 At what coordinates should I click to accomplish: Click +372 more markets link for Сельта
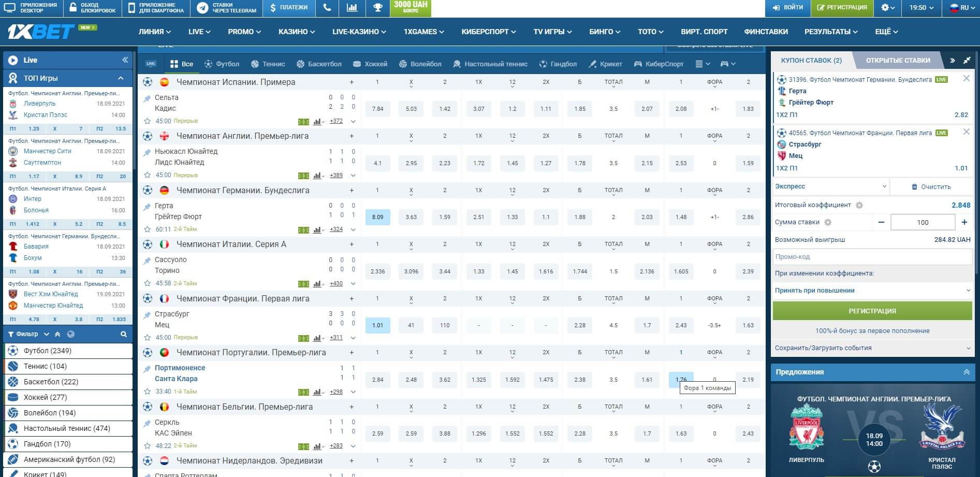click(336, 121)
